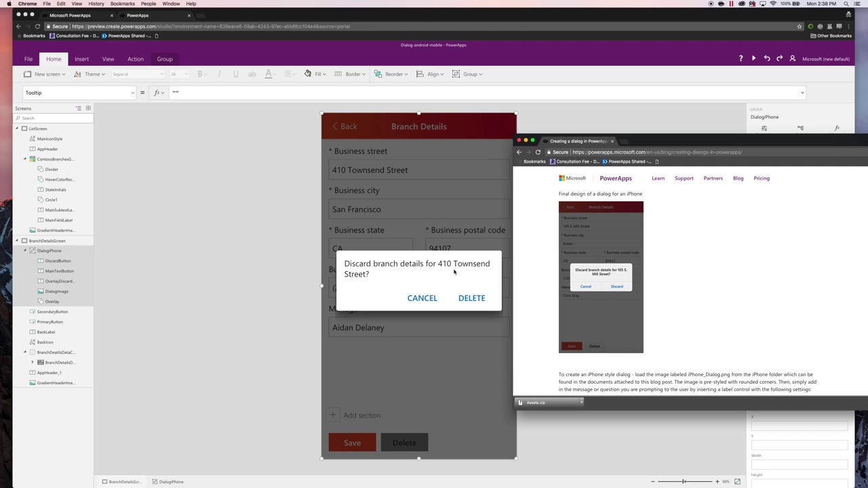Screen dimensions: 868x488
Task: Open the Group dropdown in the ribbon
Action: 467,74
